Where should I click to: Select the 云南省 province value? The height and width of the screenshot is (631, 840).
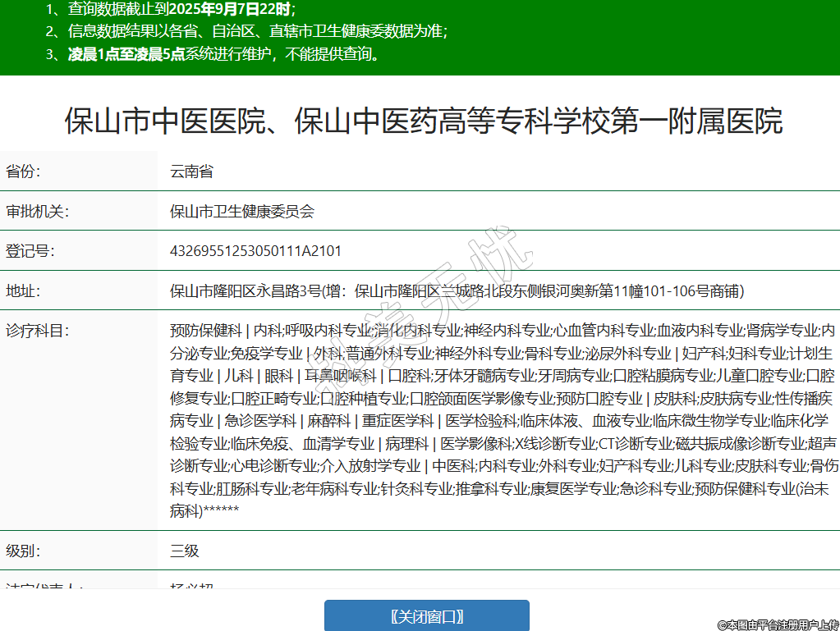click(191, 171)
